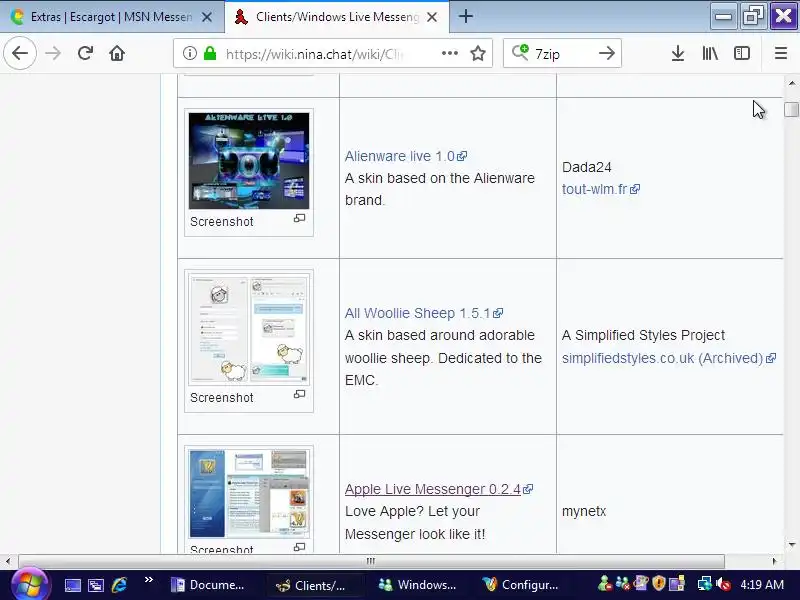Screen dimensions: 800x600
Task: Select the Dada24 author text
Action: pos(587,167)
